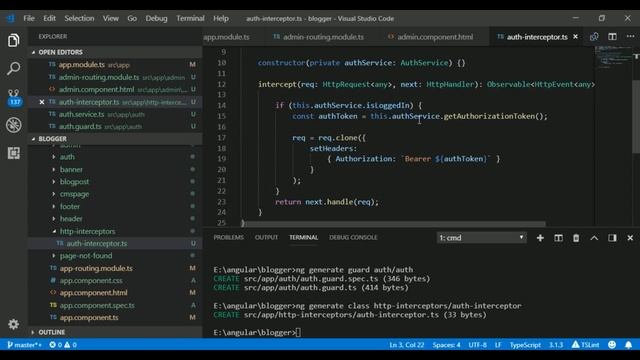Open the File menu
Screen dimensions: 640x360
point(29,18)
